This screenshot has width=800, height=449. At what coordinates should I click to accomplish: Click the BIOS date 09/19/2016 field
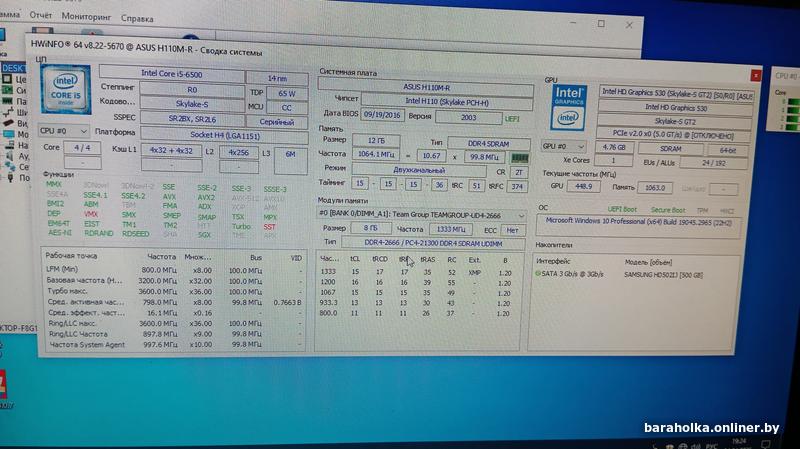point(383,115)
